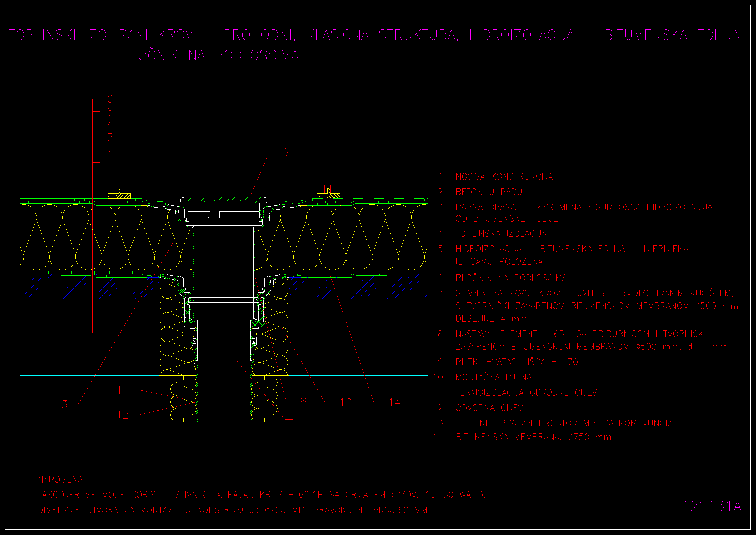Screen dimensions: 756x535
Task: Select legend text "BETON U PADU"
Action: pyautogui.click(x=489, y=192)
